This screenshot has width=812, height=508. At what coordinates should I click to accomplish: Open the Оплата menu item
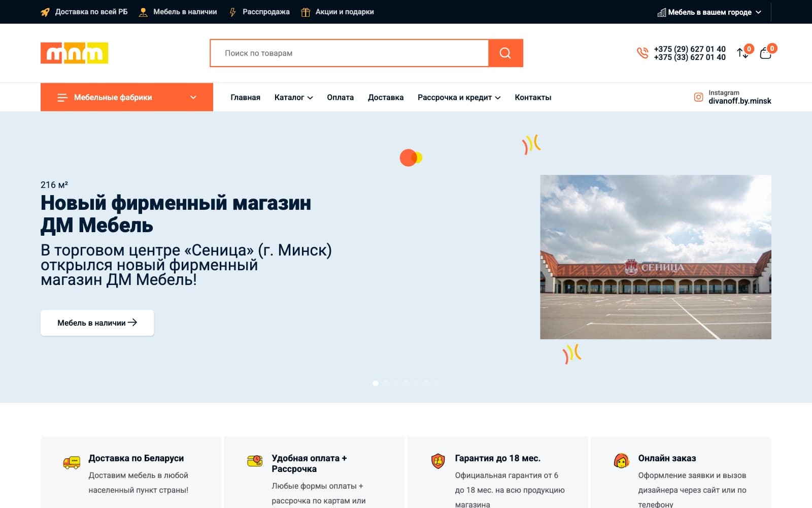pyautogui.click(x=340, y=98)
